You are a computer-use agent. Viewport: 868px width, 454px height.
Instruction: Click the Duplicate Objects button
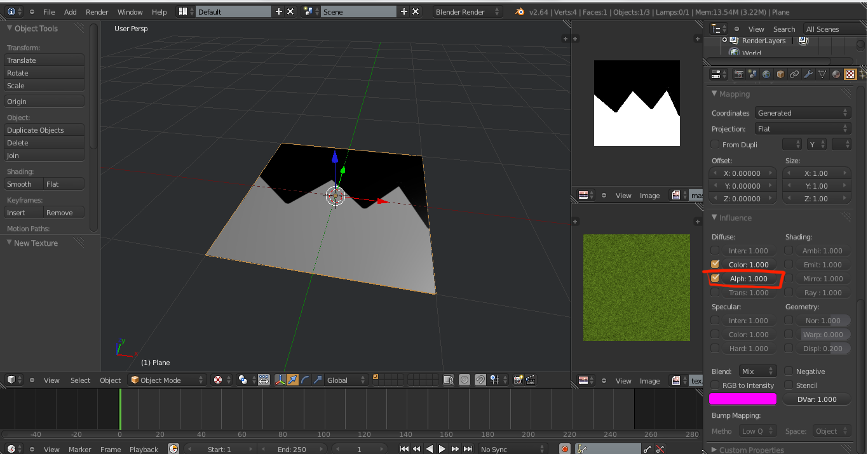click(44, 130)
